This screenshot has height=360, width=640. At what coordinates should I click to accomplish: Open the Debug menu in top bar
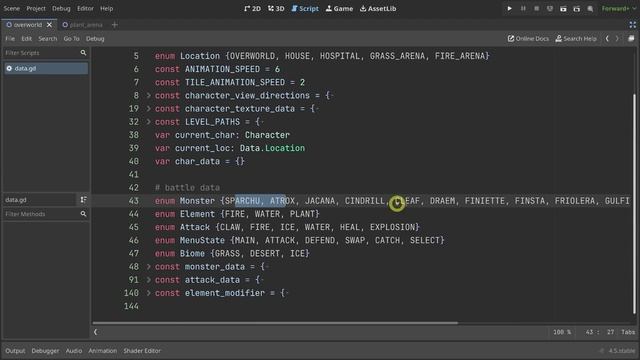coord(61,8)
